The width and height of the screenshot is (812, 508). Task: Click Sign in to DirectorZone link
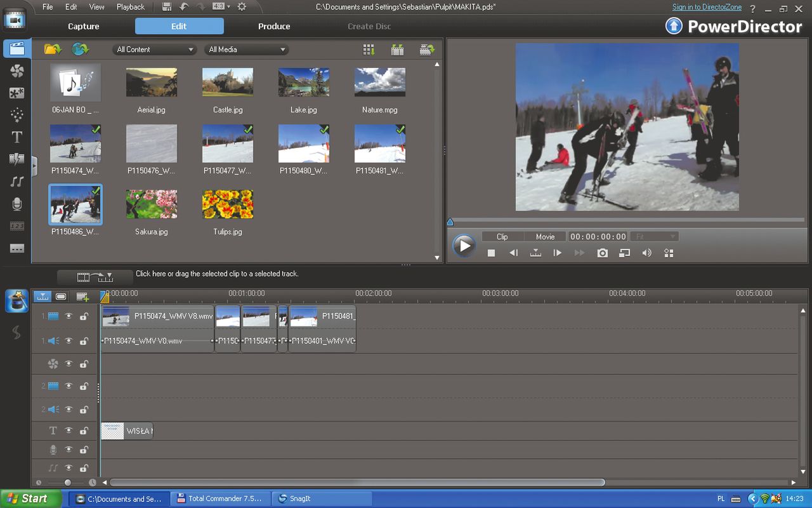click(x=707, y=7)
